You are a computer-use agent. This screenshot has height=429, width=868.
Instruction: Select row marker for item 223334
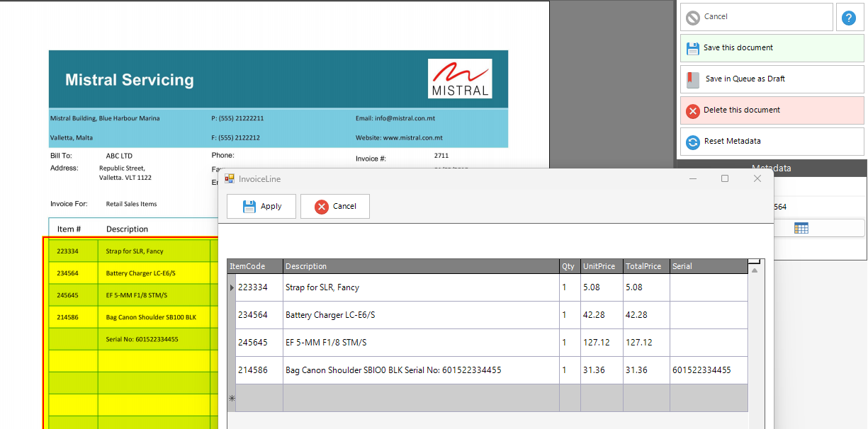pos(232,288)
